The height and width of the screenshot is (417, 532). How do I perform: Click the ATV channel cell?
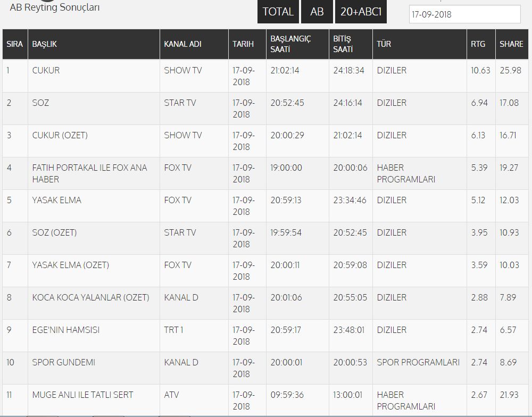(x=171, y=395)
